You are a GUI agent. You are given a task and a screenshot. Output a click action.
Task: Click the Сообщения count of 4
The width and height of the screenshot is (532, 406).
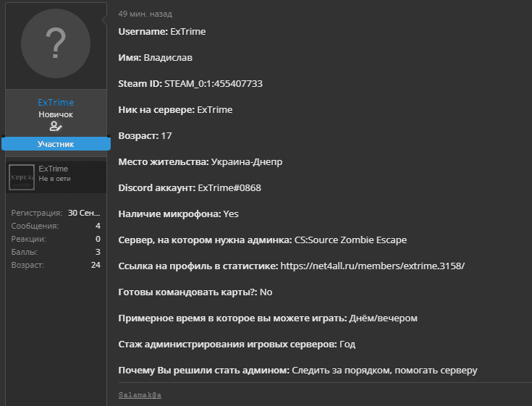tap(98, 226)
